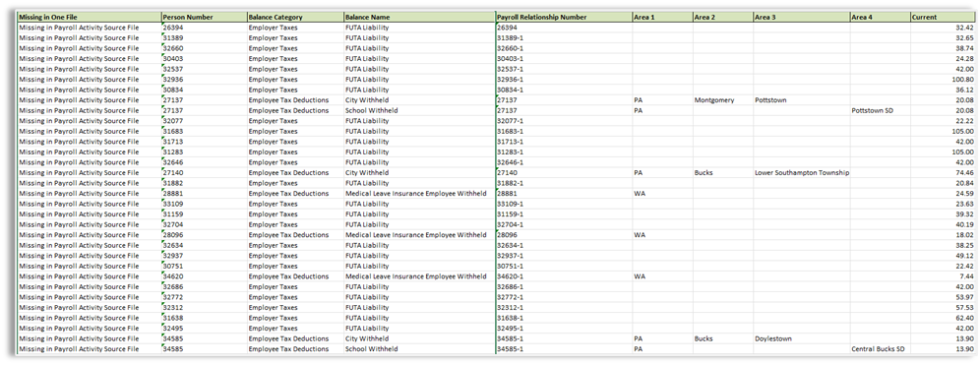Click Current amount 7.44
This screenshot has width=980, height=365.
(x=943, y=275)
